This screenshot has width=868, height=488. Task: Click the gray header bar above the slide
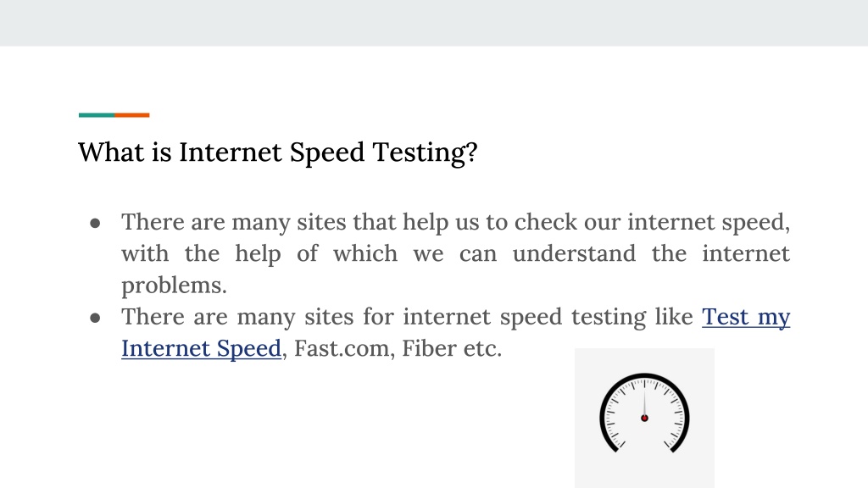(434, 23)
